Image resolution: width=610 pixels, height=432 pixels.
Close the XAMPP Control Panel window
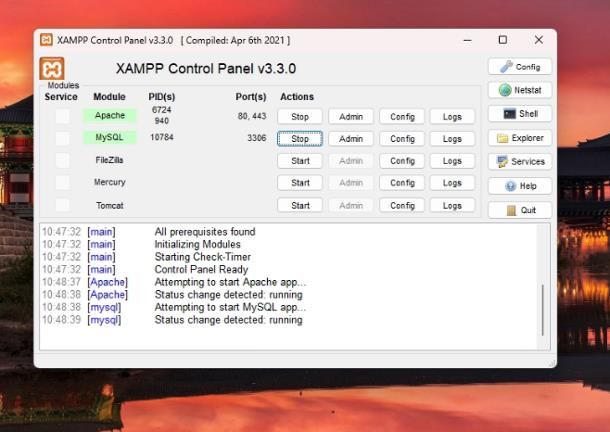[x=538, y=40]
